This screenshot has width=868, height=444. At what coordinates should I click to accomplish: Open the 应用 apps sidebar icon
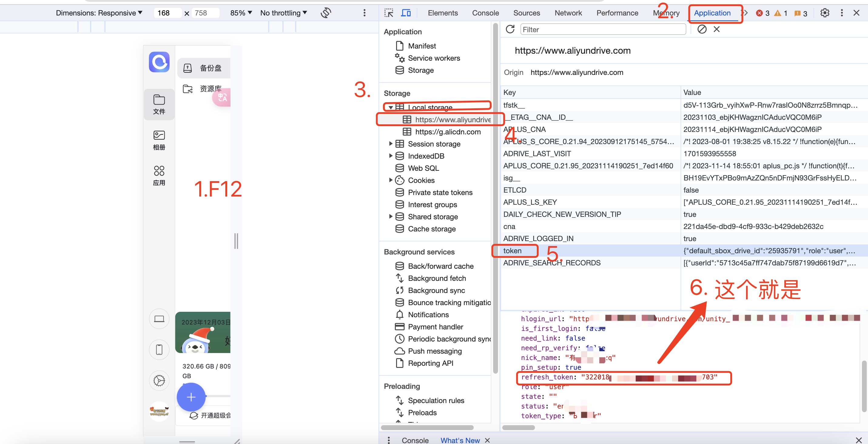159,176
